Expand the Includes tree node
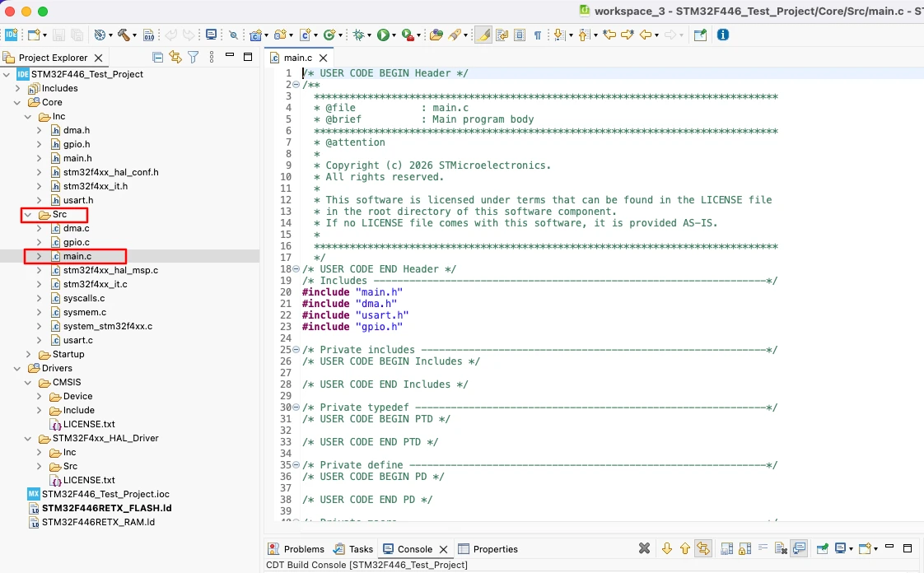 [17, 88]
